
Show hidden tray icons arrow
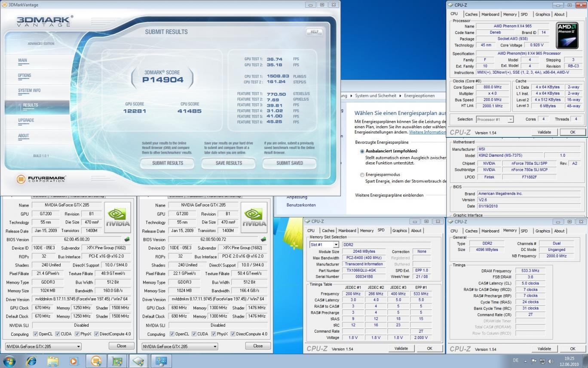pyautogui.click(x=525, y=362)
